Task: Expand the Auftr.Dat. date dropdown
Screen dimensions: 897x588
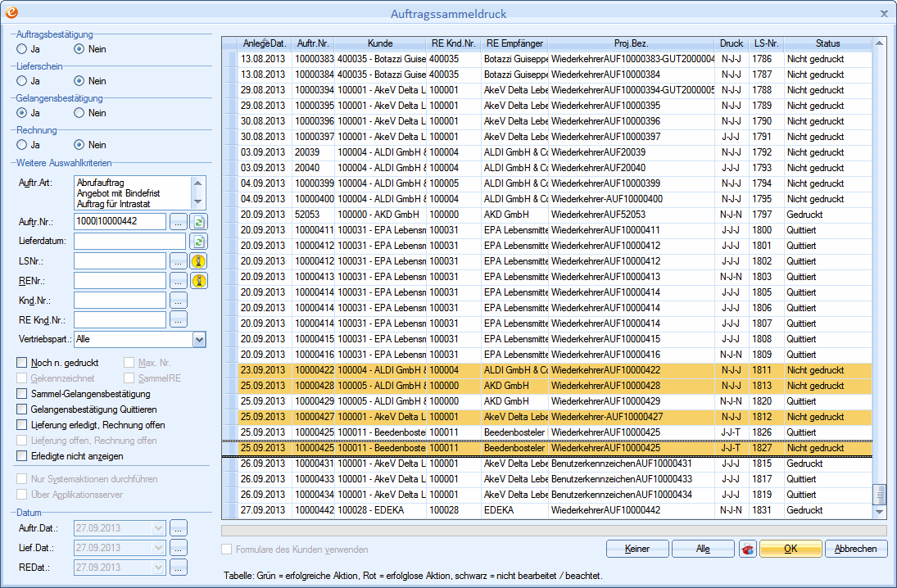Action: tap(158, 528)
